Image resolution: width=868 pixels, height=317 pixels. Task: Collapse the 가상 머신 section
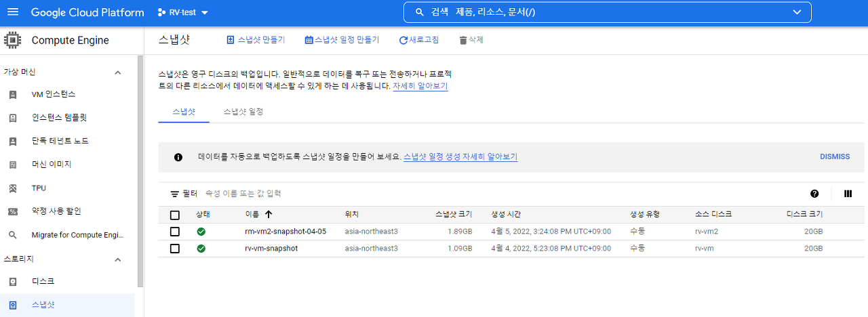(x=117, y=72)
